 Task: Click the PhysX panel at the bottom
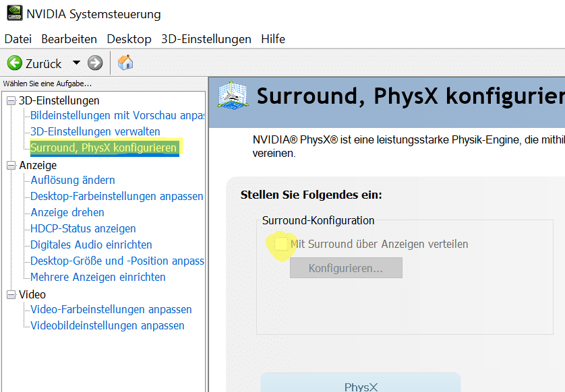(361, 383)
